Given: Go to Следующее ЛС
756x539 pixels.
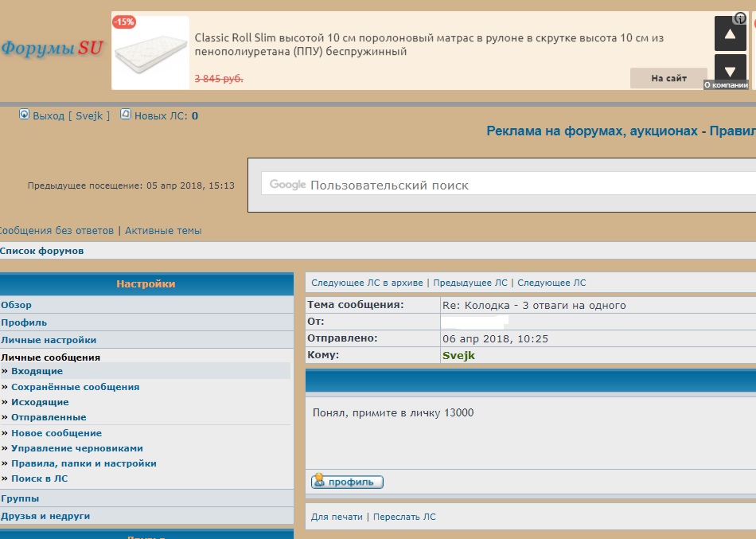Looking at the screenshot, I should (x=551, y=283).
